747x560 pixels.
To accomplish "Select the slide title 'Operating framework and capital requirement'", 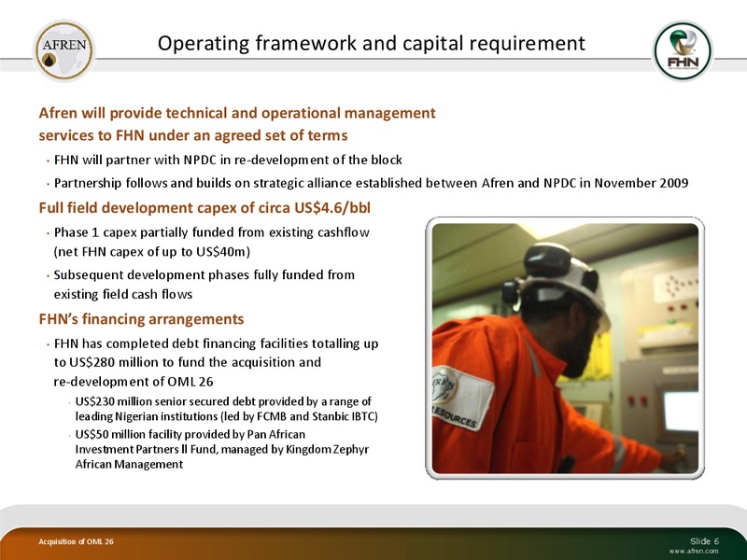I will pyautogui.click(x=371, y=43).
